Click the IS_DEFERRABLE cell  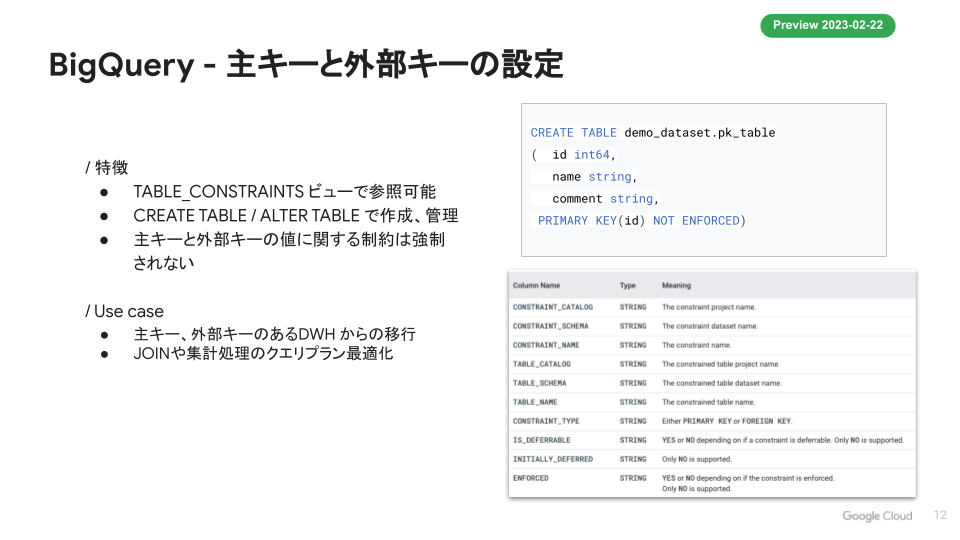click(542, 440)
